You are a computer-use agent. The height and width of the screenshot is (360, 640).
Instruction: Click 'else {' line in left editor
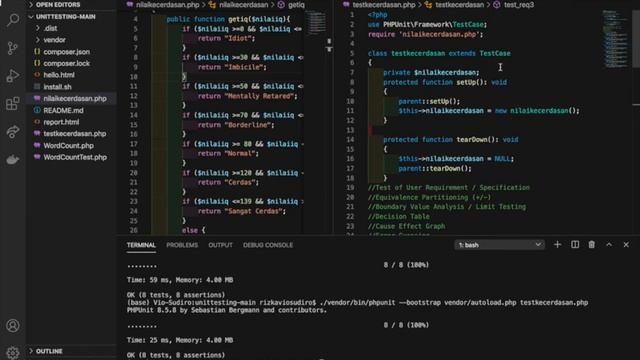coord(193,231)
